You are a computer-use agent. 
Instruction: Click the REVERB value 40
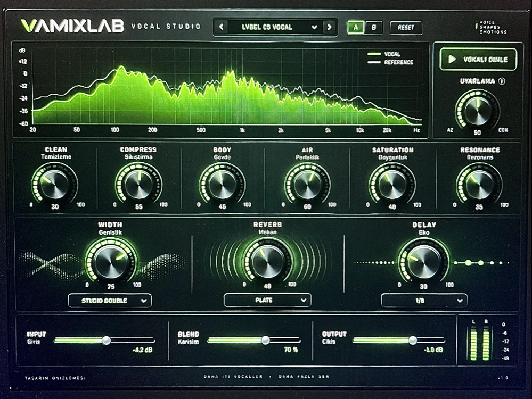267,286
